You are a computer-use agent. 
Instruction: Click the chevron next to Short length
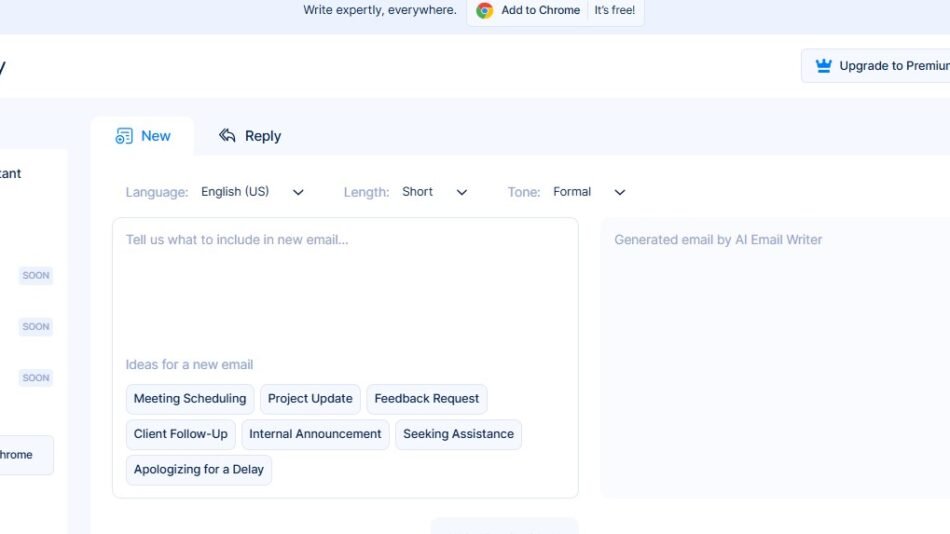coord(462,192)
